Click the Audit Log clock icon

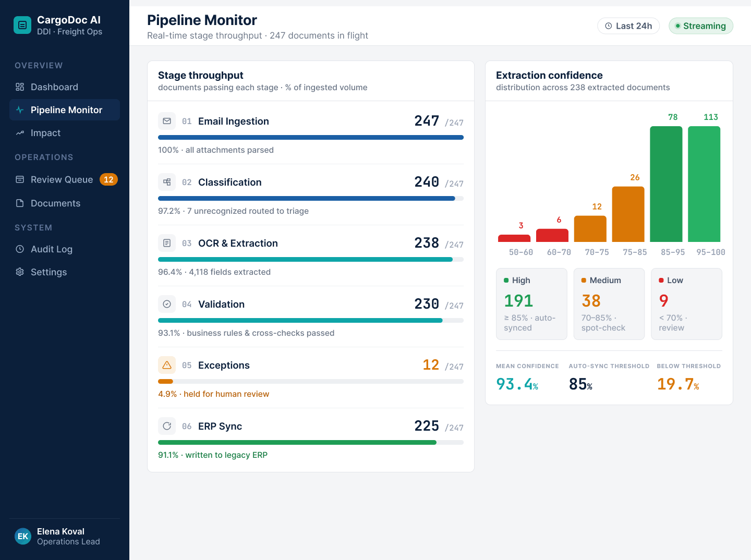click(20, 249)
